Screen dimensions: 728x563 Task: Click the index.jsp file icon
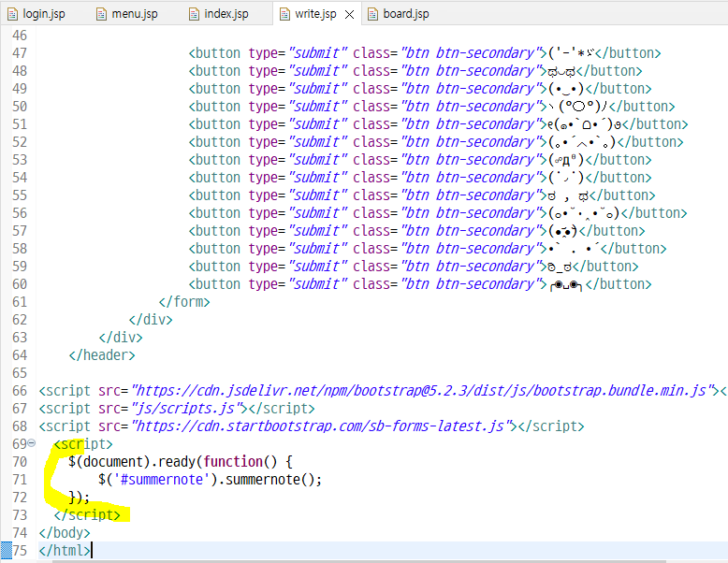[x=194, y=14]
